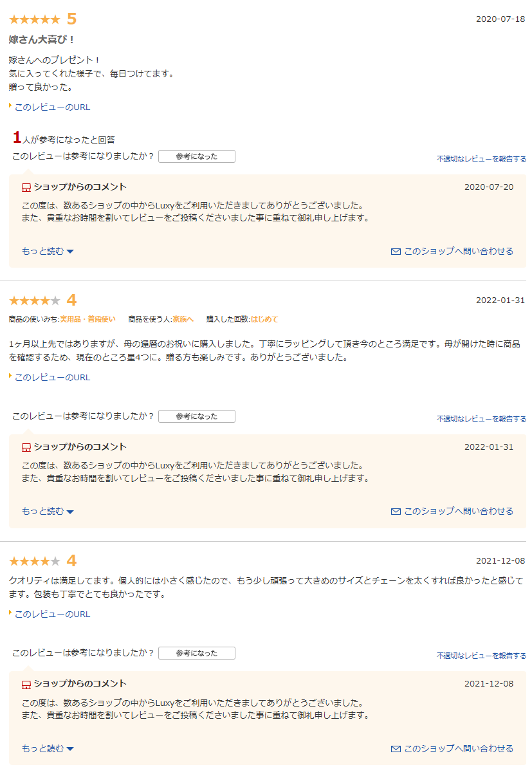
Task: Click the mail icon in the 2021-12-08 shop comment
Action: pyautogui.click(x=396, y=749)
